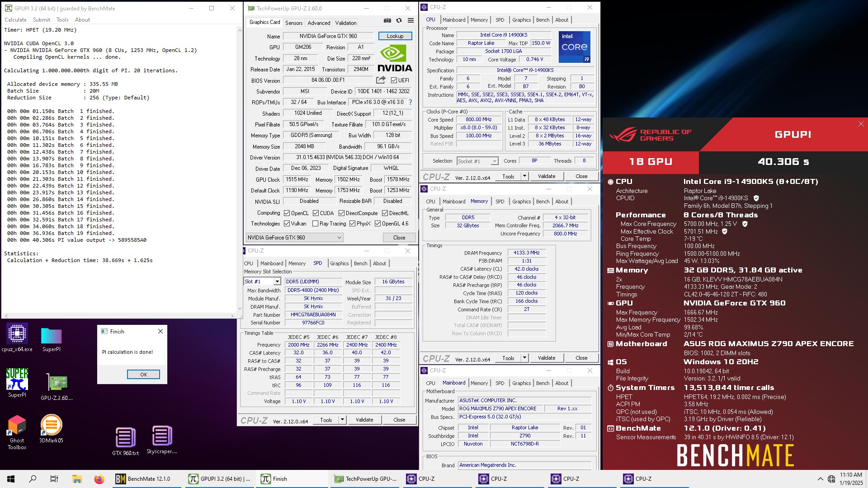Open the Tools menu in GPUPI
Viewport: 868px width, 488px height.
(62, 20)
